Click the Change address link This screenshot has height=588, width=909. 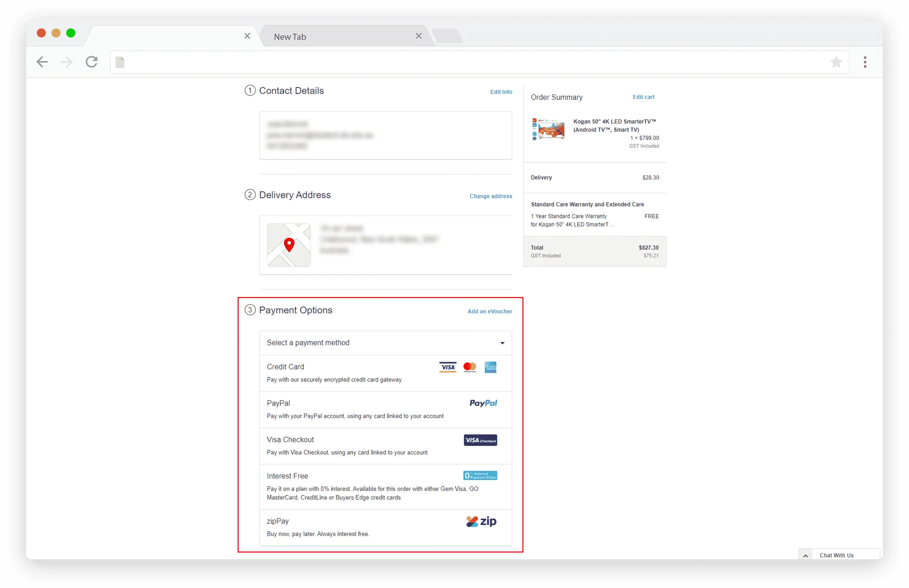pyautogui.click(x=491, y=196)
